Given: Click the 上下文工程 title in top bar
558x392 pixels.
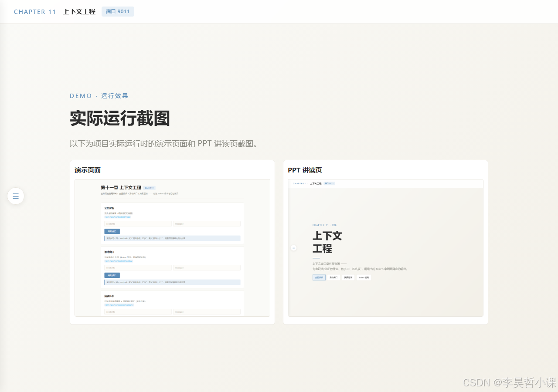Looking at the screenshot, I should (79, 12).
